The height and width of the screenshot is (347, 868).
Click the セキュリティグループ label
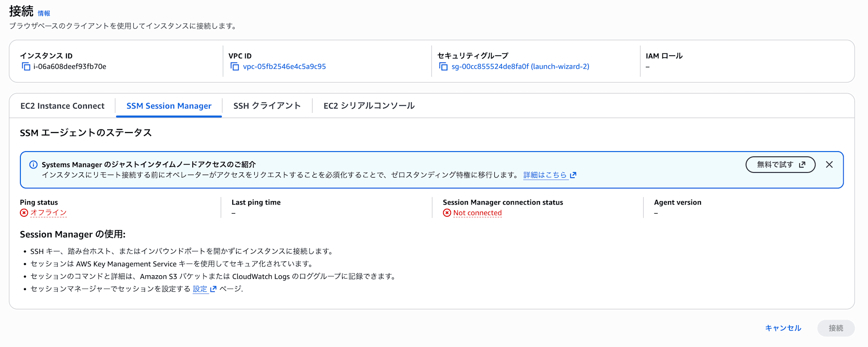tap(473, 56)
